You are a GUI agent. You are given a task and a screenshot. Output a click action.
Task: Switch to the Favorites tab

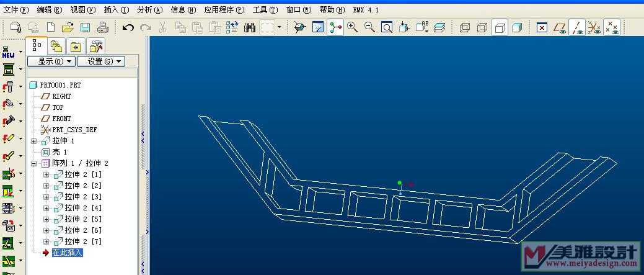(76, 47)
